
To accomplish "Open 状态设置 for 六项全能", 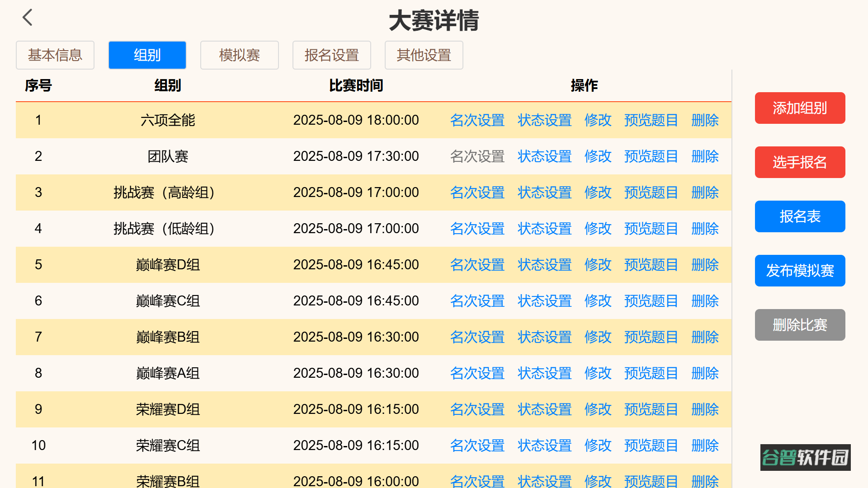I will pos(544,120).
